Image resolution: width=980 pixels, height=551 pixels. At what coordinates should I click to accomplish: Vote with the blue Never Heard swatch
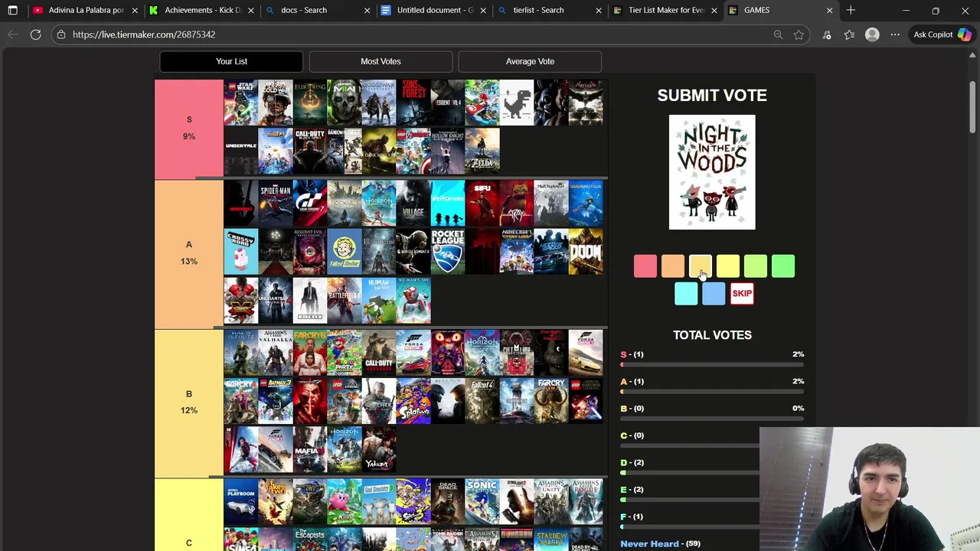(714, 293)
